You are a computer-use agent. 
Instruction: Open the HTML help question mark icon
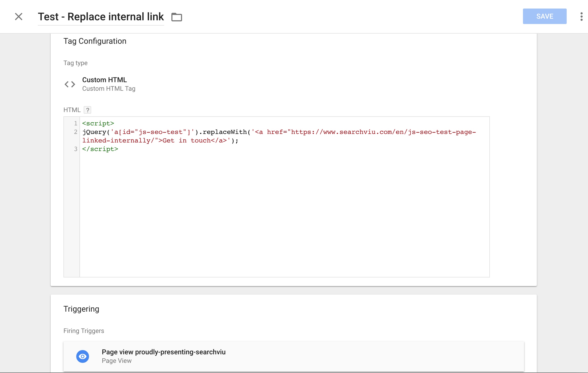[x=87, y=110]
